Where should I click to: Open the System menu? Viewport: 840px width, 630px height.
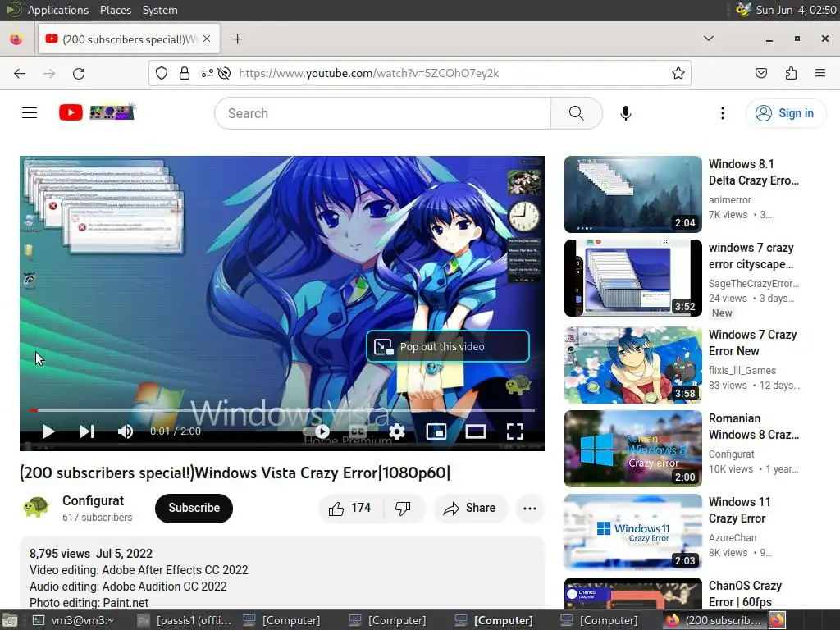coord(160,10)
